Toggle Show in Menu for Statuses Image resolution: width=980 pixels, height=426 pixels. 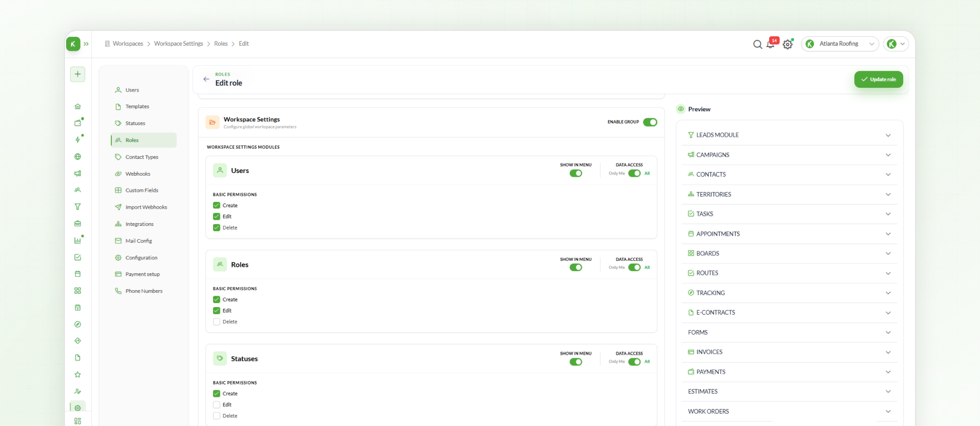(576, 362)
